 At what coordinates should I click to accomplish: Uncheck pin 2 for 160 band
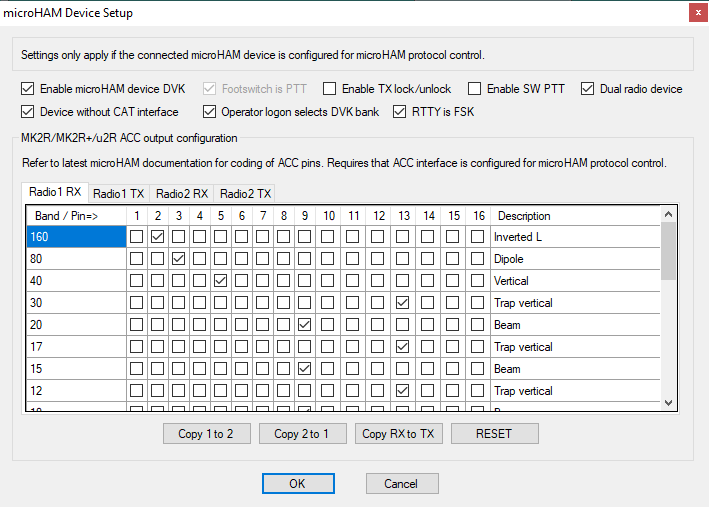(x=157, y=237)
